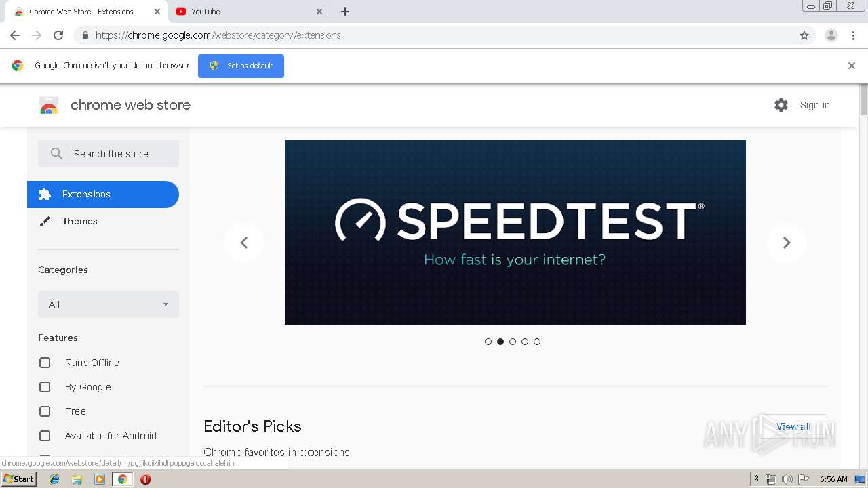
Task: Close the YouTube tab
Action: (x=319, y=12)
